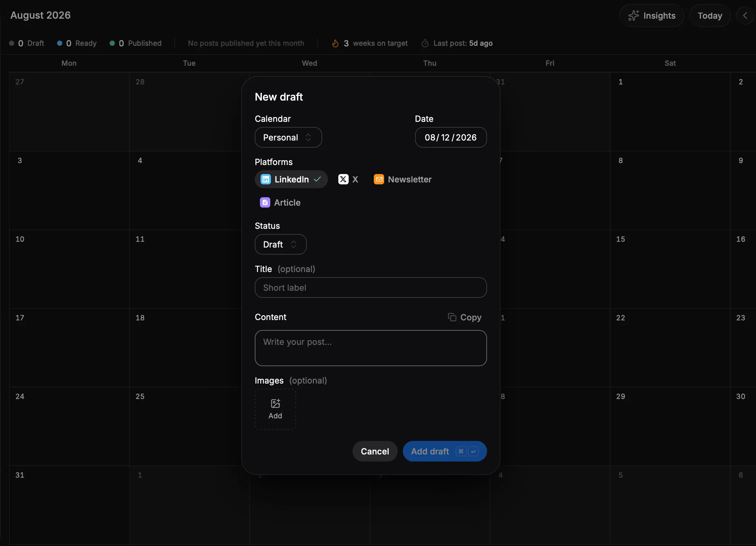Focus the Short label title field
This screenshot has width=756, height=546.
point(371,288)
